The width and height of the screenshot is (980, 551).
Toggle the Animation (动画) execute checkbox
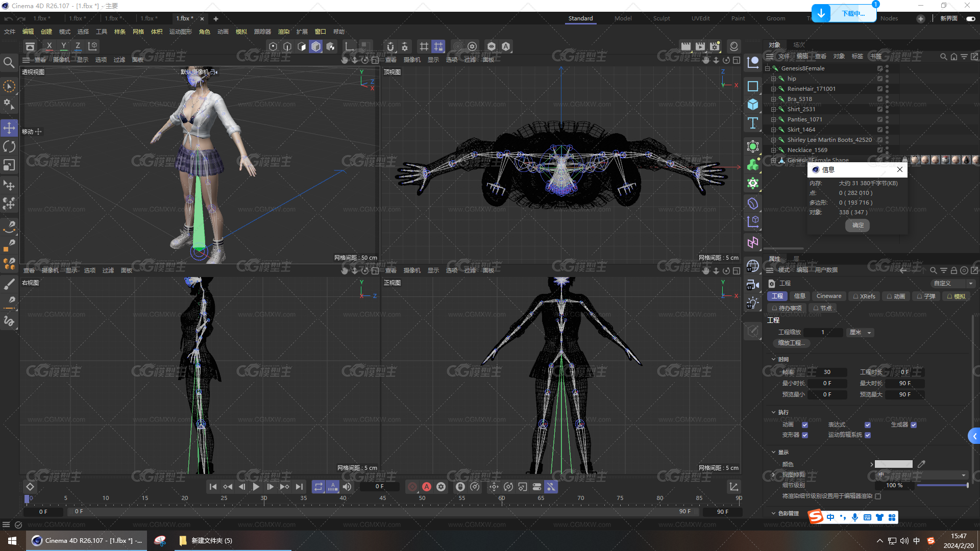805,425
